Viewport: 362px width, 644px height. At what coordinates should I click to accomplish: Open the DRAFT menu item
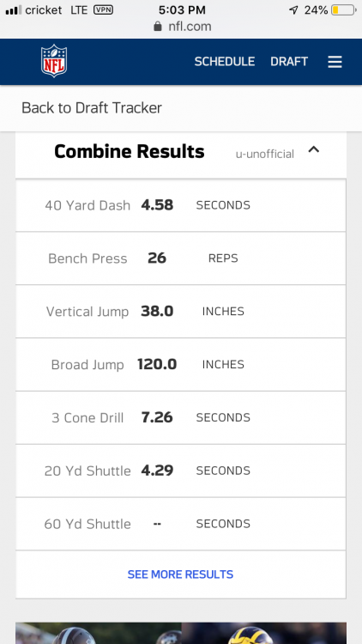[289, 62]
